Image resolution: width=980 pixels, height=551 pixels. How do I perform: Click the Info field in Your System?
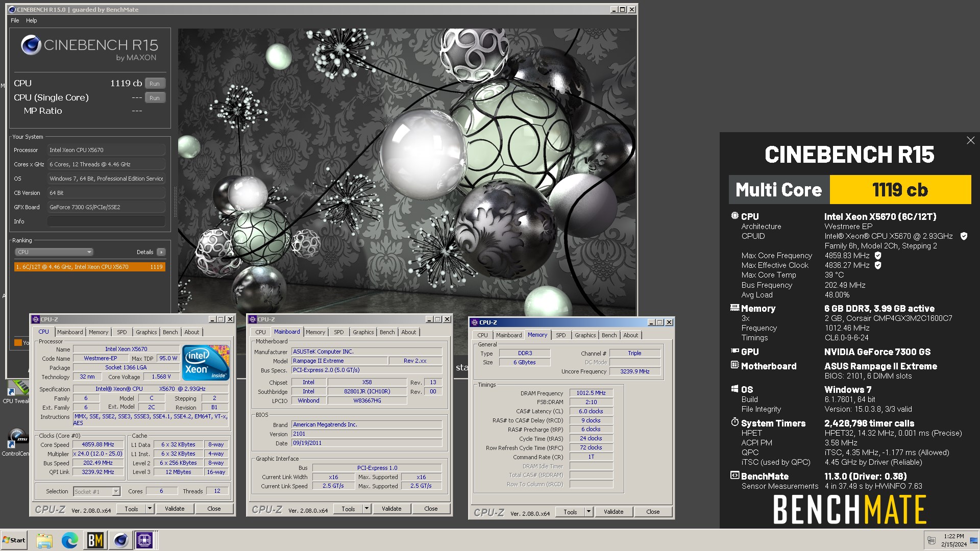(106, 221)
